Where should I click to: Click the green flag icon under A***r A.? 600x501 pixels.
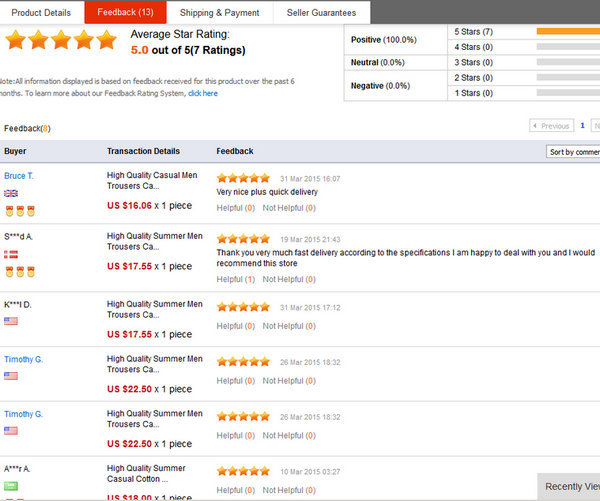pyautogui.click(x=11, y=486)
